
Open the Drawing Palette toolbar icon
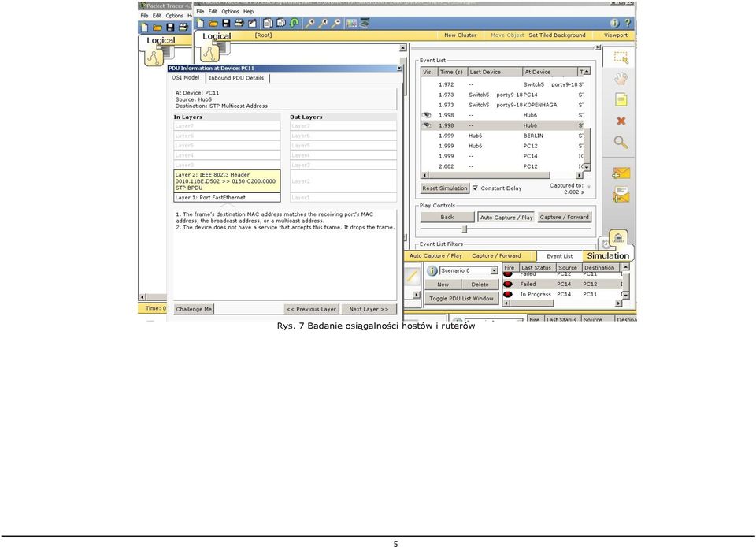[352, 23]
